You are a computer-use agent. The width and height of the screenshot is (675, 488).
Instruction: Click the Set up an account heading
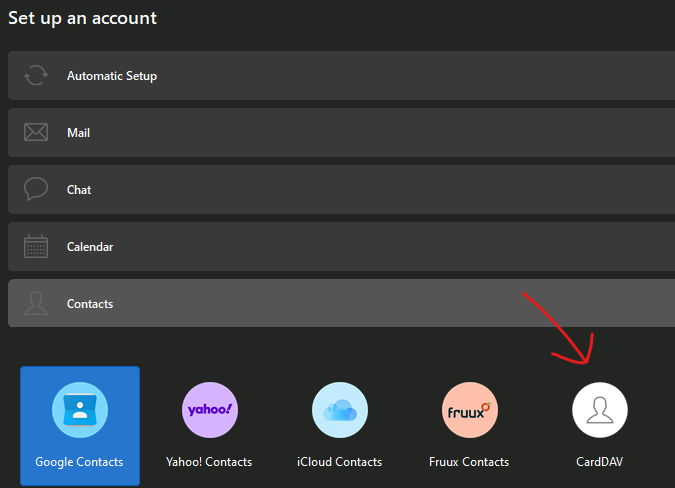82,19
